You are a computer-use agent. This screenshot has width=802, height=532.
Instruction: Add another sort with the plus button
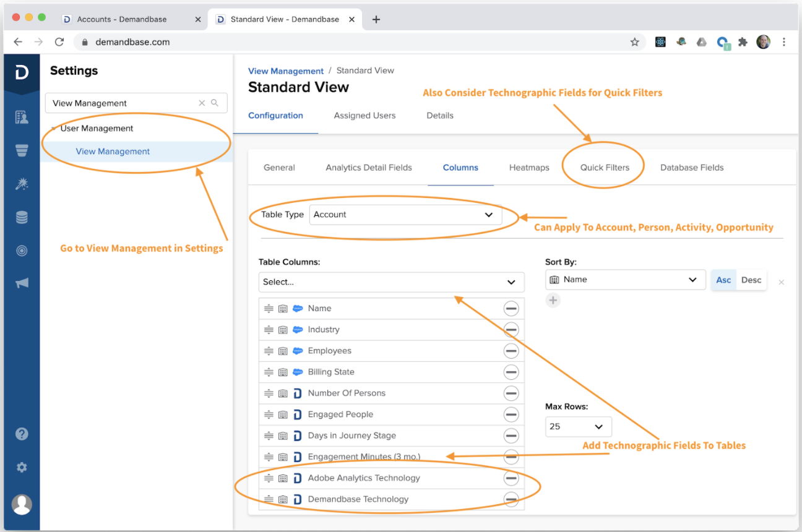(x=553, y=301)
